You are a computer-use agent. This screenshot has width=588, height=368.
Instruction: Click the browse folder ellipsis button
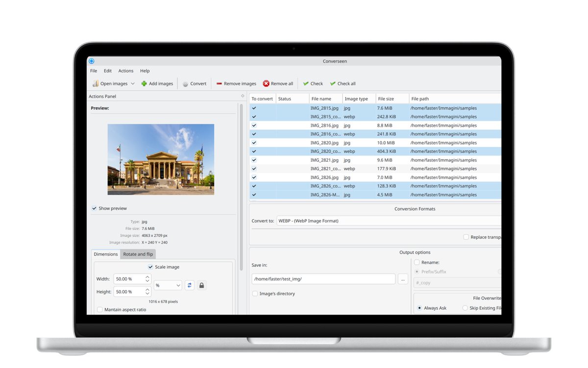403,279
